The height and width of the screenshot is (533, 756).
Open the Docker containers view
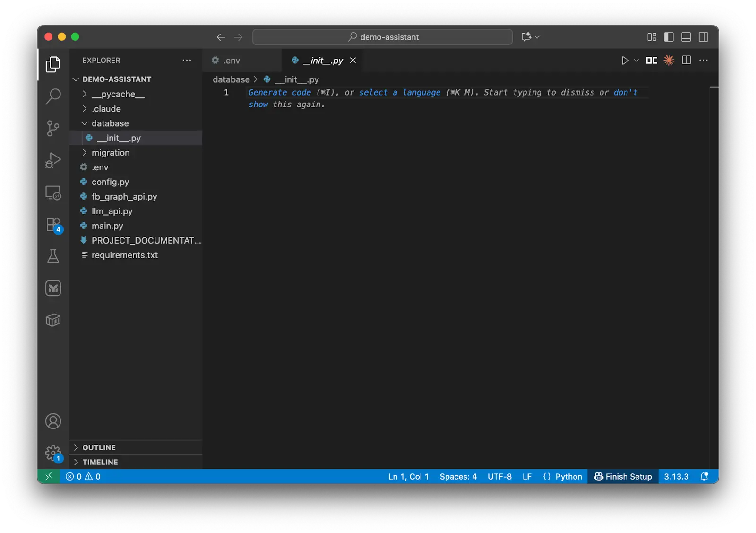[53, 320]
